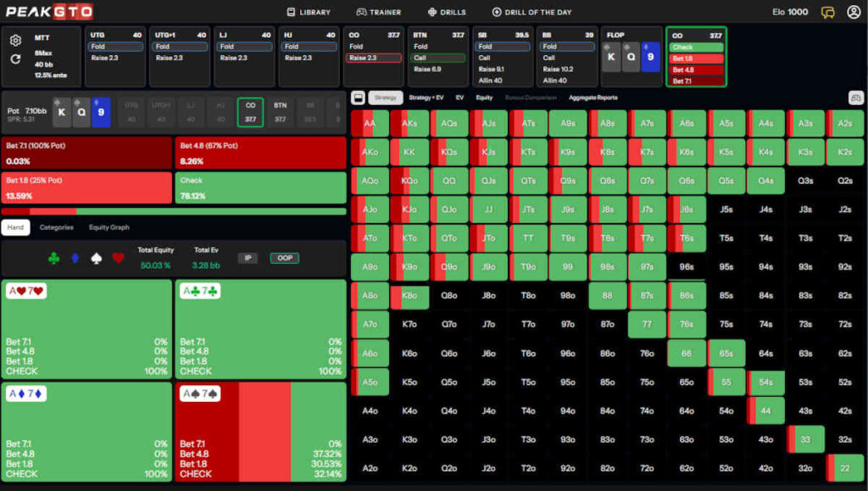Screen dimensions: 868x491
Task: Open Drill of the Day
Action: (x=532, y=12)
